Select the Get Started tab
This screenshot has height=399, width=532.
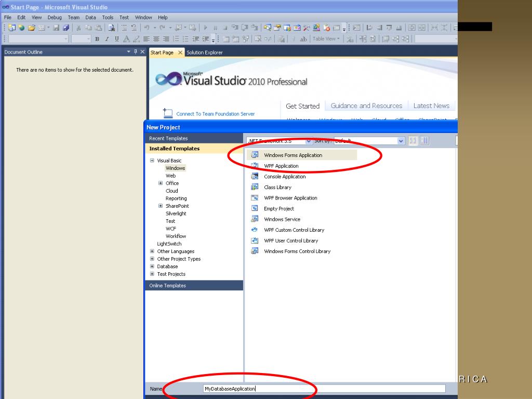(303, 106)
